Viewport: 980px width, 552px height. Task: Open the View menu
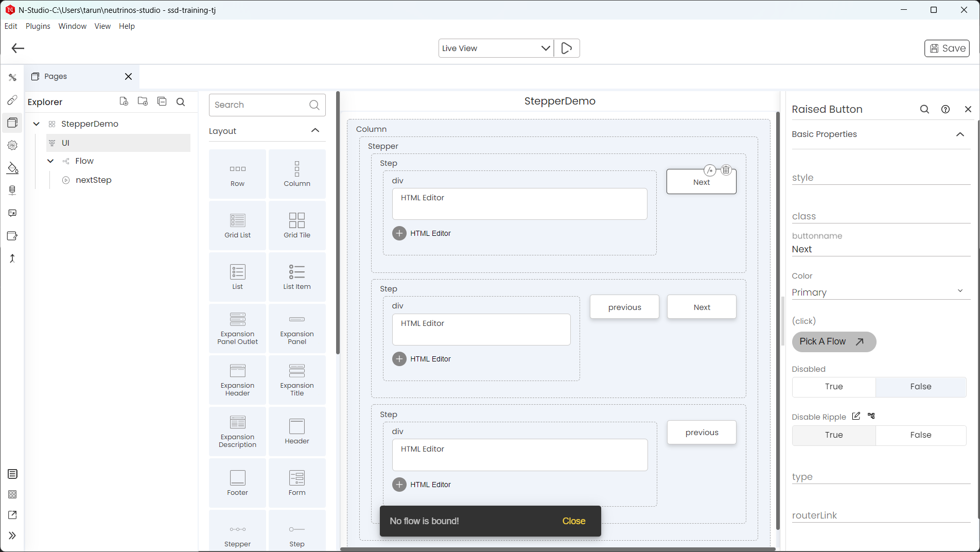[102, 26]
